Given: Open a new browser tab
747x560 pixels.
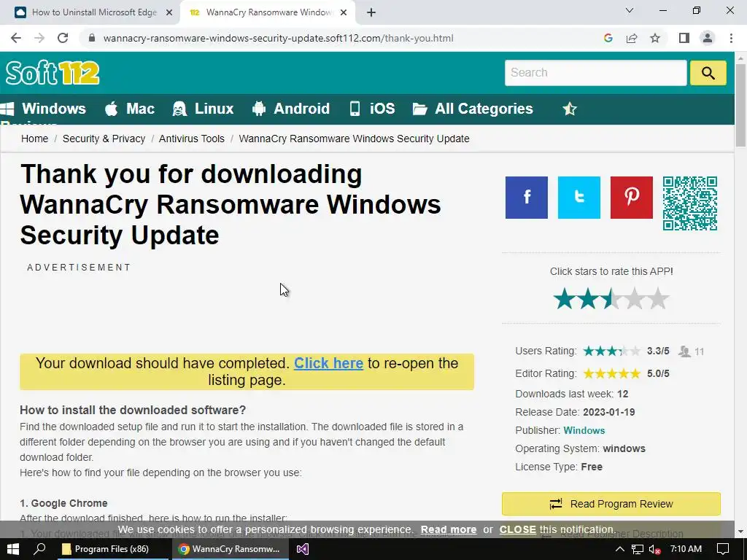Looking at the screenshot, I should [x=371, y=12].
